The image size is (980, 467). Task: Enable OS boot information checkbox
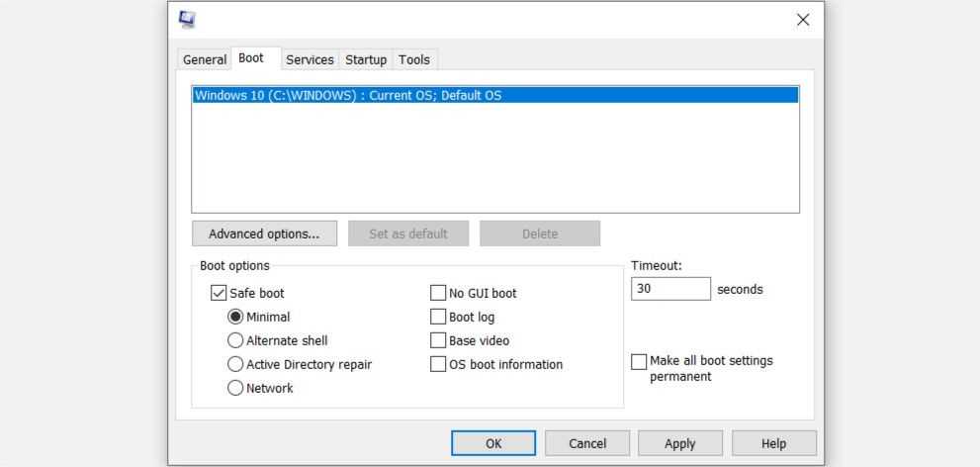click(438, 364)
